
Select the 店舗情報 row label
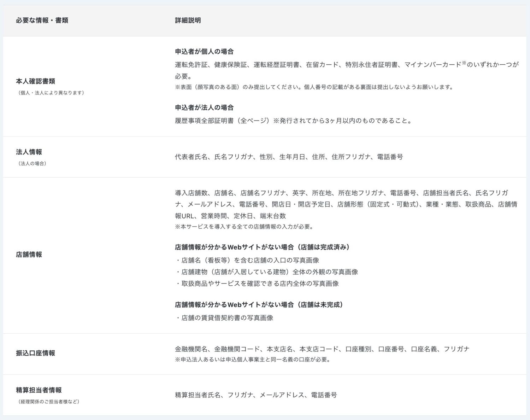pyautogui.click(x=29, y=253)
